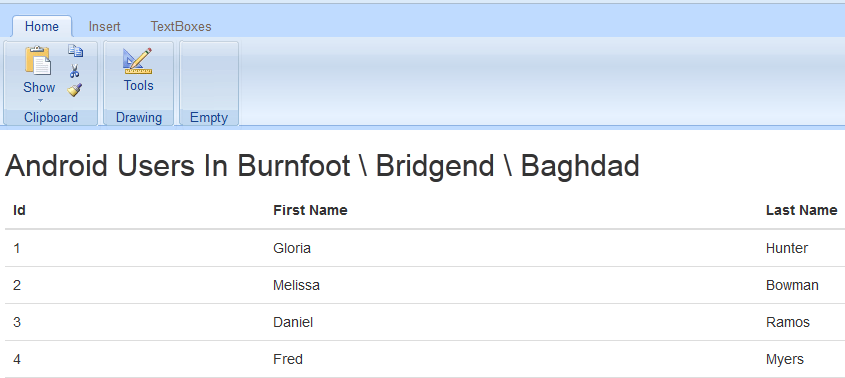
Task: Click the Empty group panel
Action: [209, 83]
